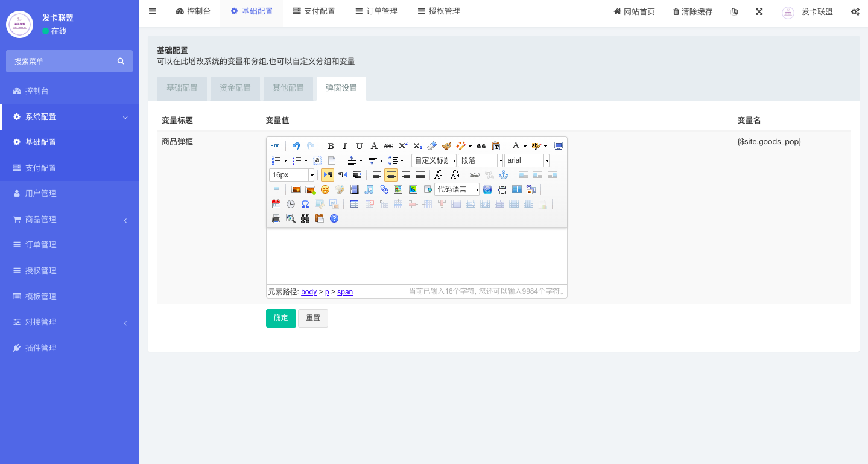
Task: Switch to the 资金配置 tab
Action: tap(235, 88)
